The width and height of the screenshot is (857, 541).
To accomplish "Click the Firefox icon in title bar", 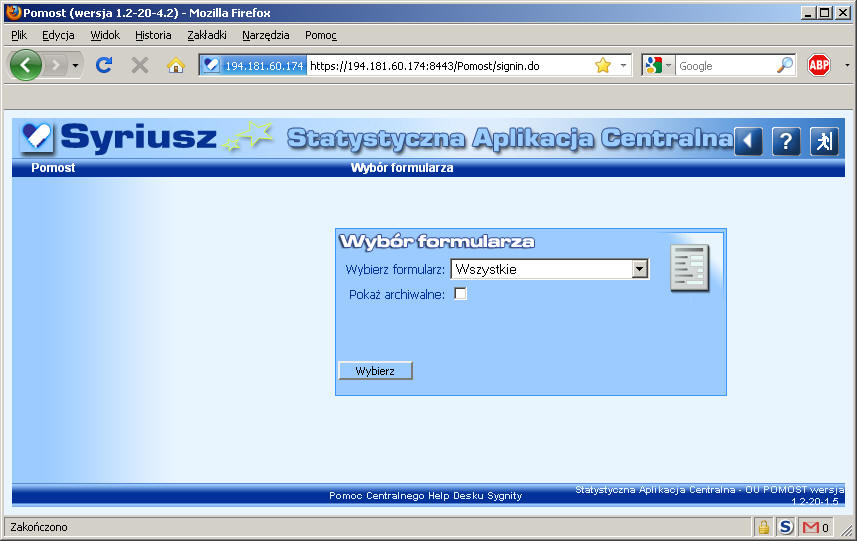I will [x=13, y=12].
